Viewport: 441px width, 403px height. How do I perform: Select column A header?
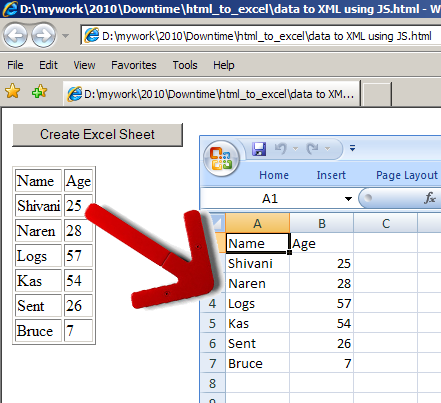(x=257, y=223)
